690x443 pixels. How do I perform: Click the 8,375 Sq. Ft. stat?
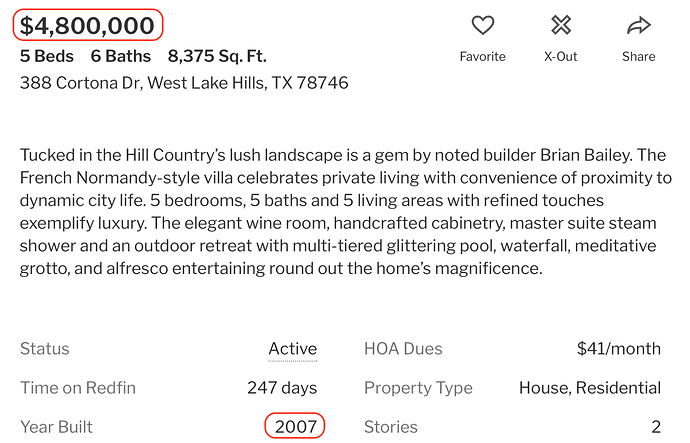point(217,56)
